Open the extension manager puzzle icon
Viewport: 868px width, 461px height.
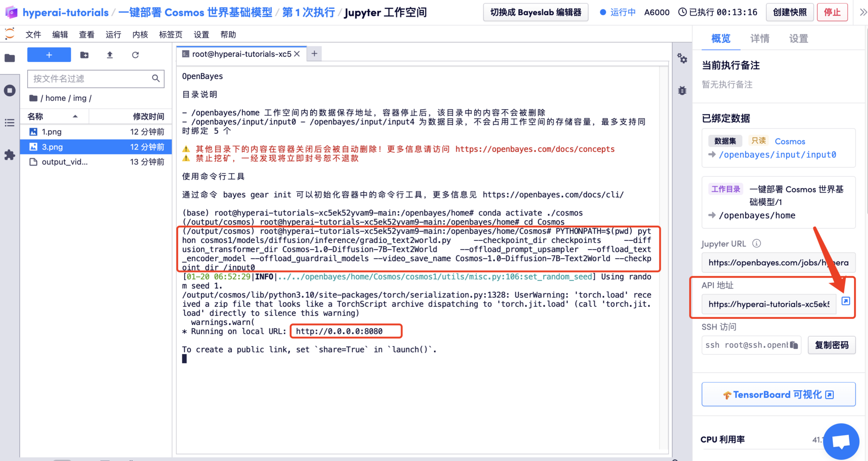pos(10,155)
